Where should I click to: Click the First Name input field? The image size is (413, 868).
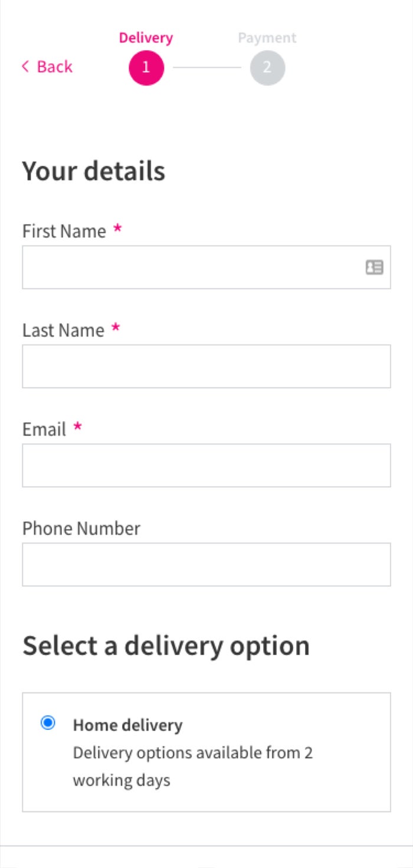206,267
